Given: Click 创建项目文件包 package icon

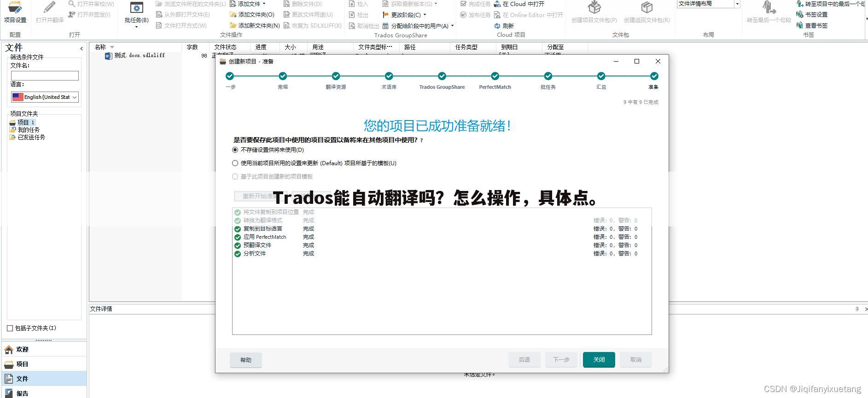Looking at the screenshot, I should (x=594, y=7).
